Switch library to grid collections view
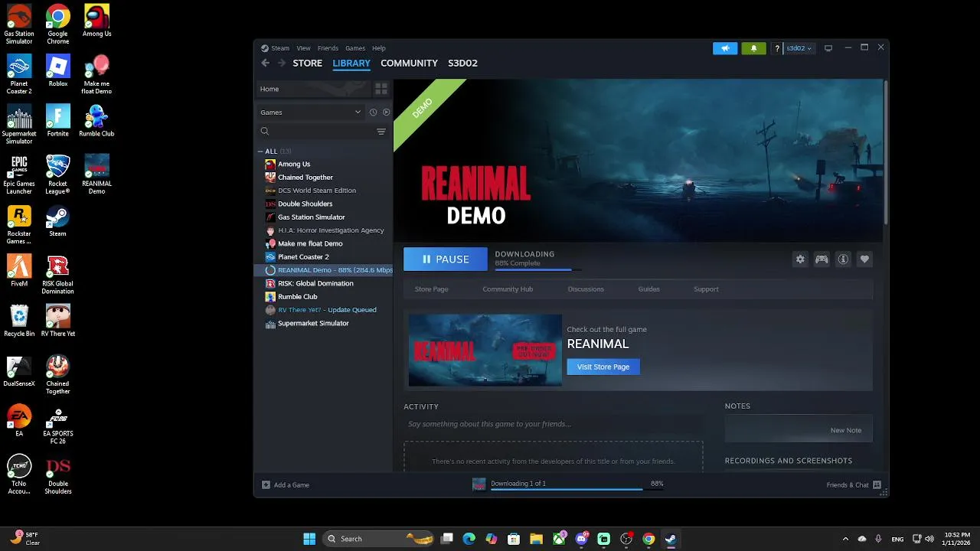Image resolution: width=980 pixels, height=551 pixels. [x=381, y=89]
